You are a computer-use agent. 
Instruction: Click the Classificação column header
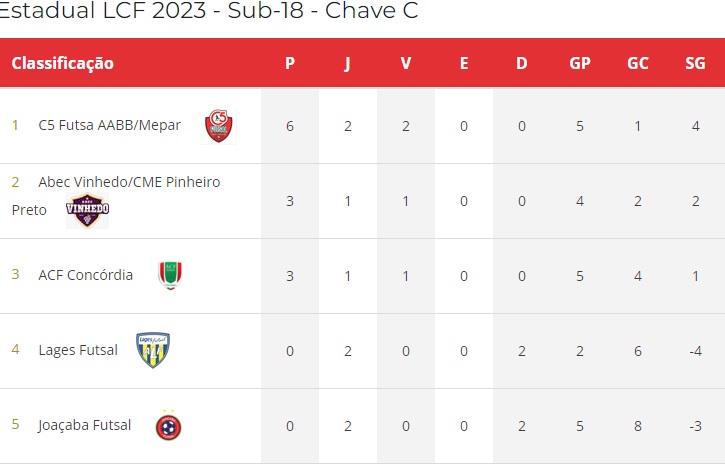coord(62,63)
